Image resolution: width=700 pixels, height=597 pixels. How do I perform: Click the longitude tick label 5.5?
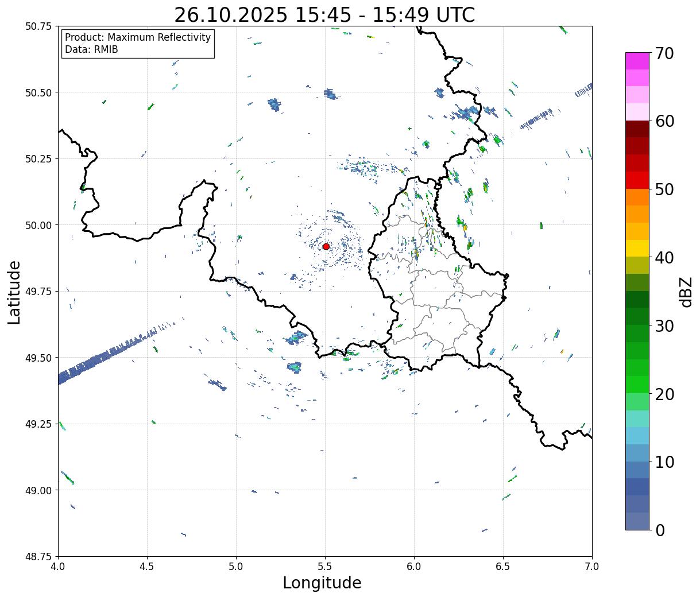325,567
